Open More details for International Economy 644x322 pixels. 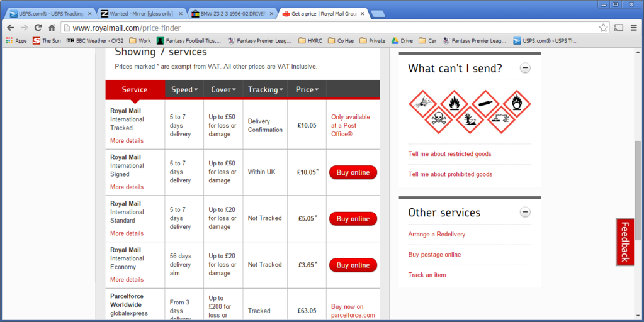point(127,280)
